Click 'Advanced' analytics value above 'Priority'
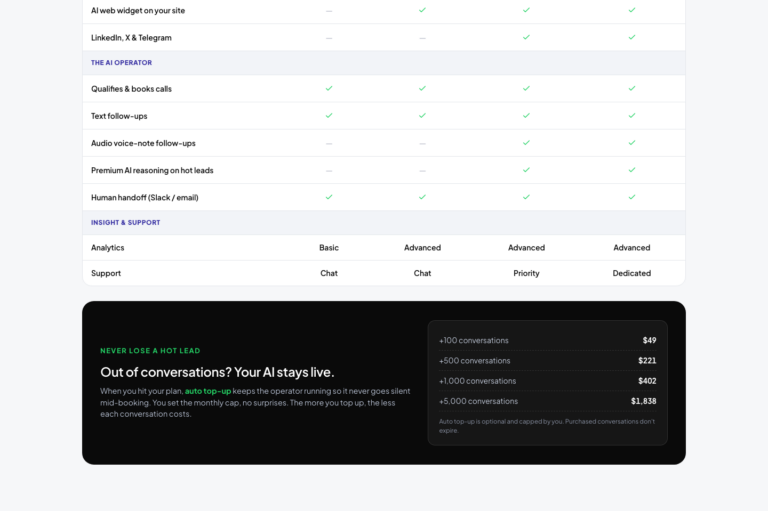Screen dimensions: 768x511 pyautogui.click(x=526, y=248)
